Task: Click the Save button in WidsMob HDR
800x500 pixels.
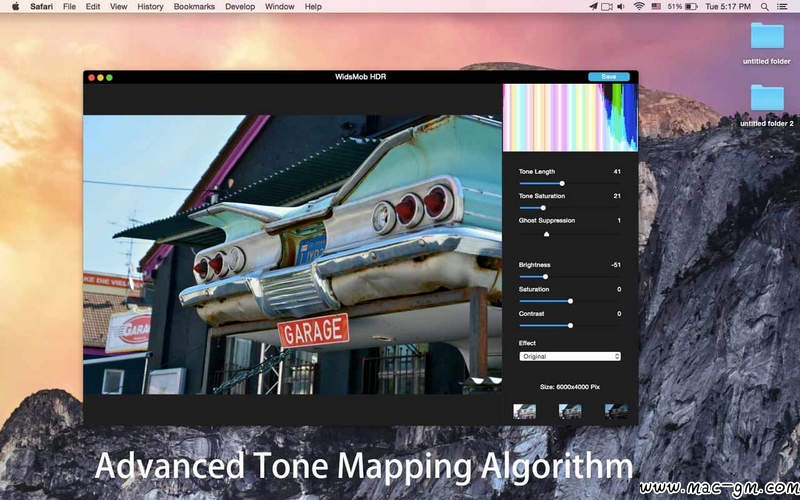Action: click(x=609, y=77)
